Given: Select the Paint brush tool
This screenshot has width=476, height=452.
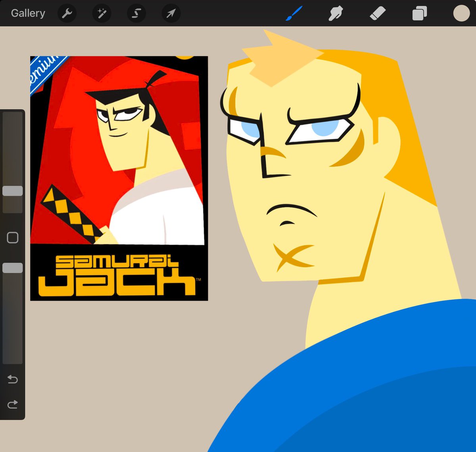Looking at the screenshot, I should point(294,13).
